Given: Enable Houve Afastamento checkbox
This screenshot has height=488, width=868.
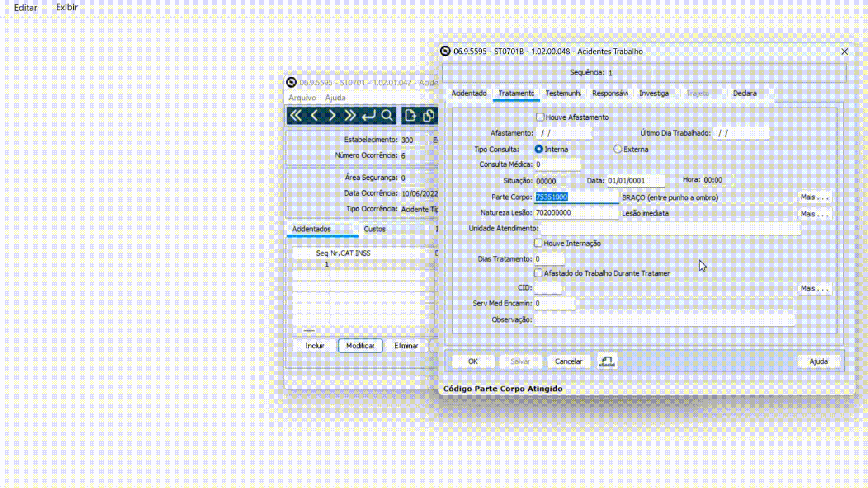Looking at the screenshot, I should click(540, 117).
